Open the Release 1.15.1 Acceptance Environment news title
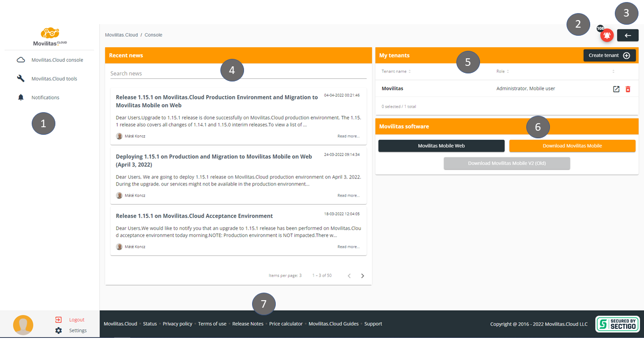The width and height of the screenshot is (644, 362). (x=194, y=216)
